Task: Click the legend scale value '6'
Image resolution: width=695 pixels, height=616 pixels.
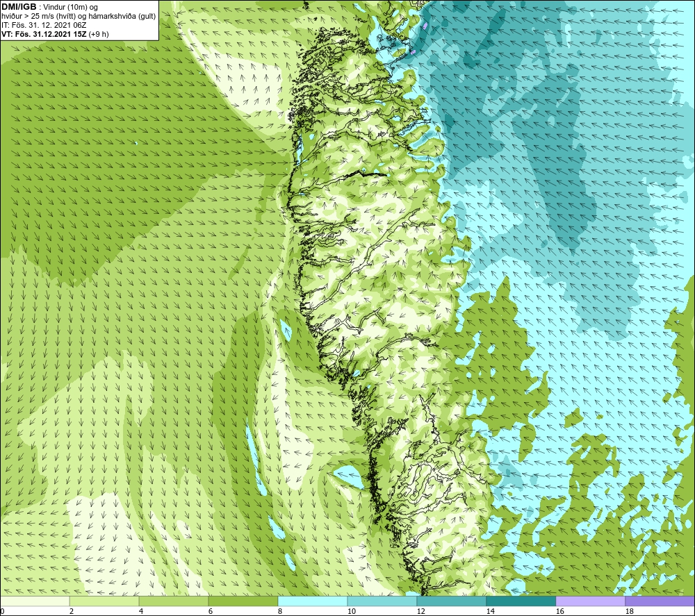Action: 211,611
